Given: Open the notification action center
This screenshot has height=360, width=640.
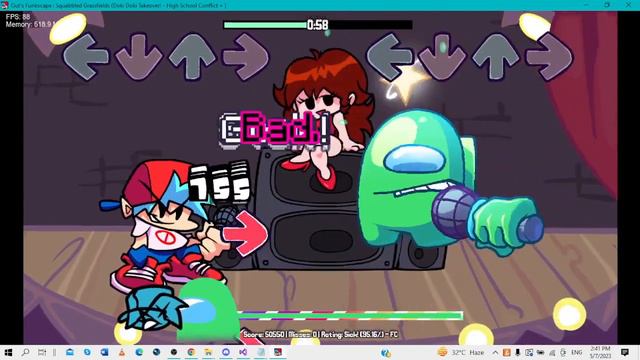Looking at the screenshot, I should 624,352.
